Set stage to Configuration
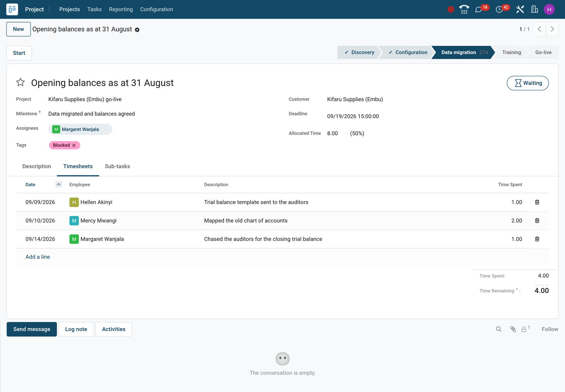Screen dimensions: 565x392 coord(408,52)
